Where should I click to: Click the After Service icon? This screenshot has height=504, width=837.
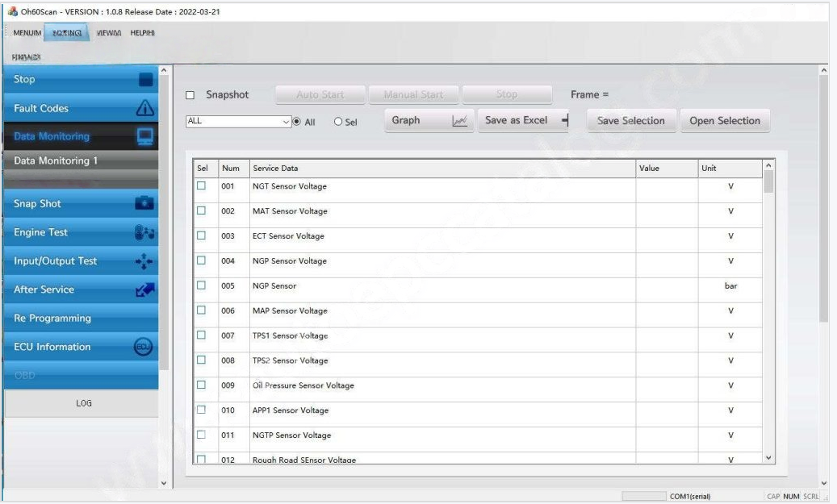coord(145,289)
